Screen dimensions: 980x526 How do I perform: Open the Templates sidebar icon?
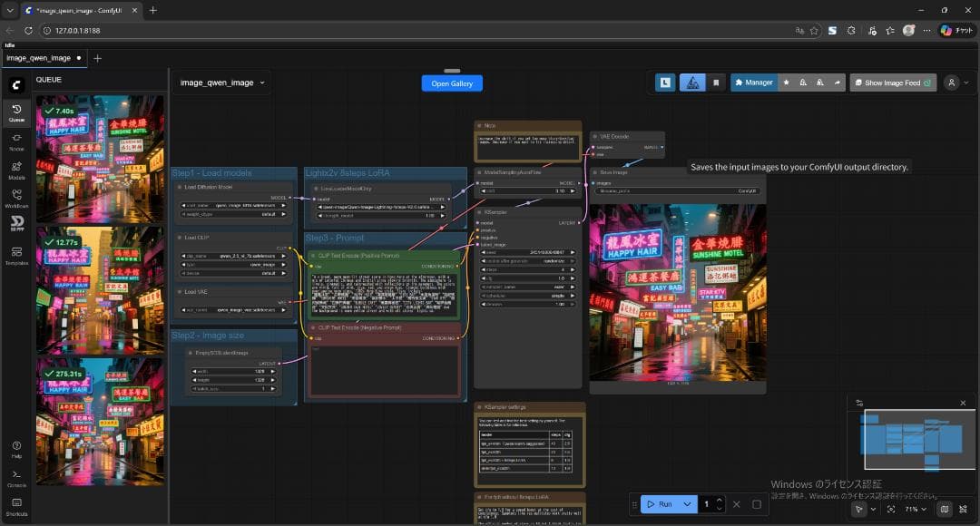coord(16,255)
